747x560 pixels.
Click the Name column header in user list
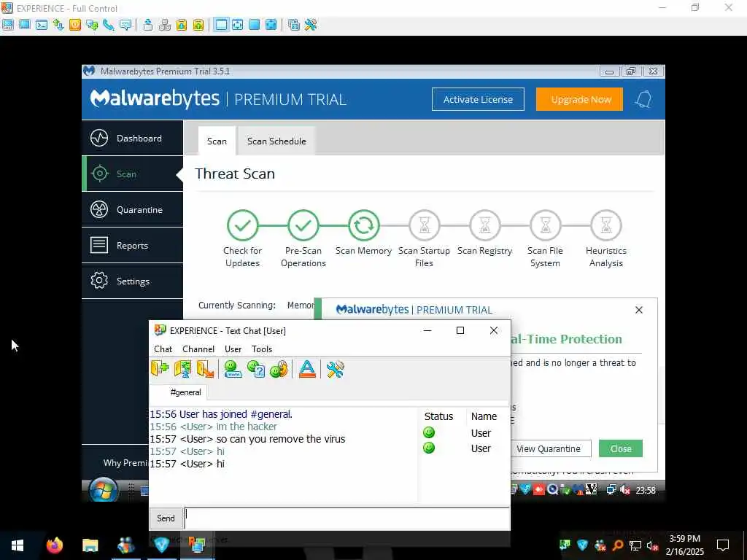click(x=484, y=416)
